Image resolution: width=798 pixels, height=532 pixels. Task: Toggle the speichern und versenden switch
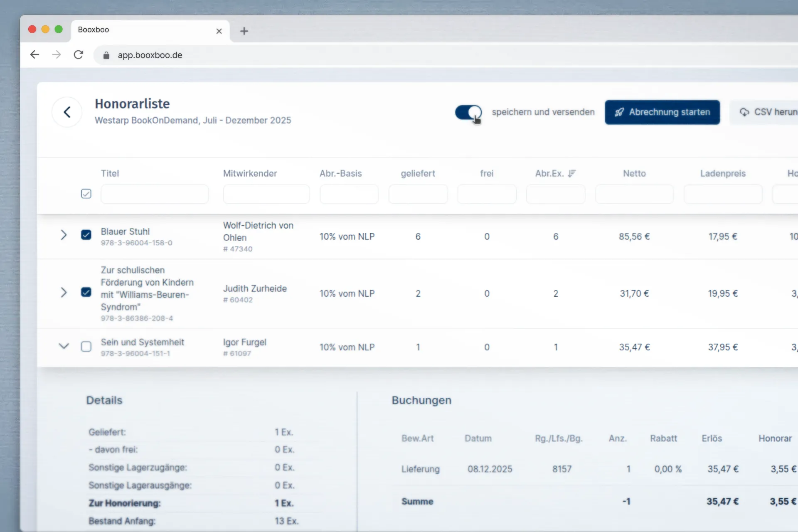coord(468,112)
